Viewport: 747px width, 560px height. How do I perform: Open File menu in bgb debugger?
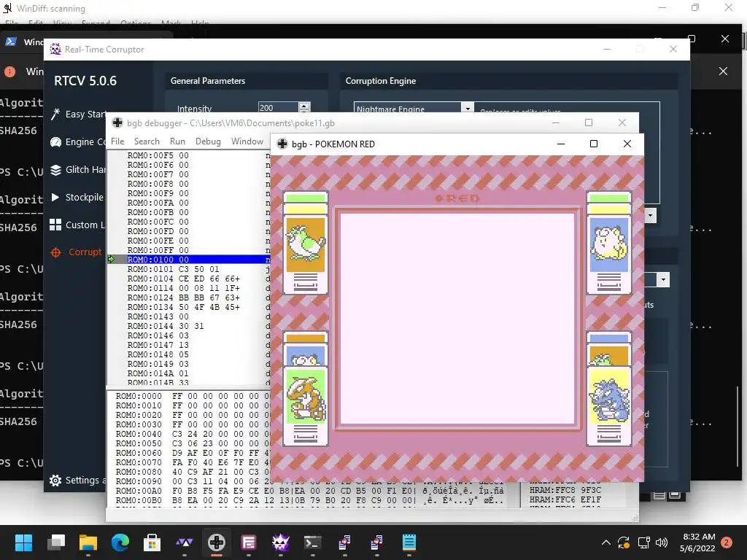117,141
